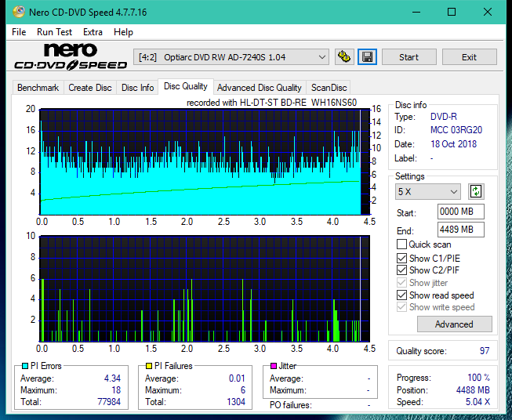Switch to the Benchmark tab
This screenshot has width=512, height=420.
[x=38, y=88]
